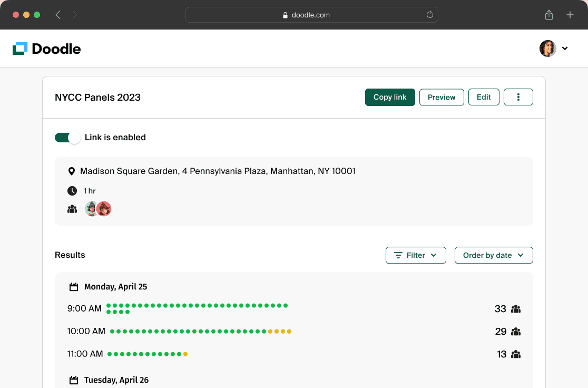Screen dimensions: 588x388
Task: Click the clock duration icon
Action: pyautogui.click(x=72, y=191)
